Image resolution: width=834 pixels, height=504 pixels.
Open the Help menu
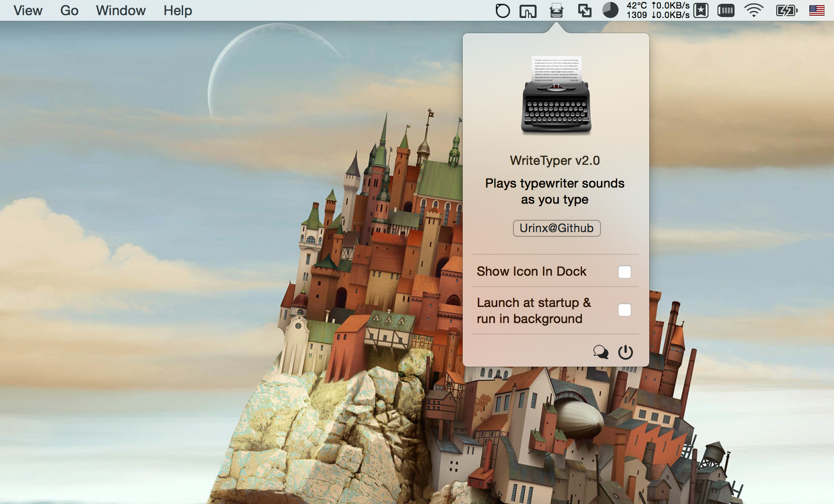pyautogui.click(x=178, y=10)
